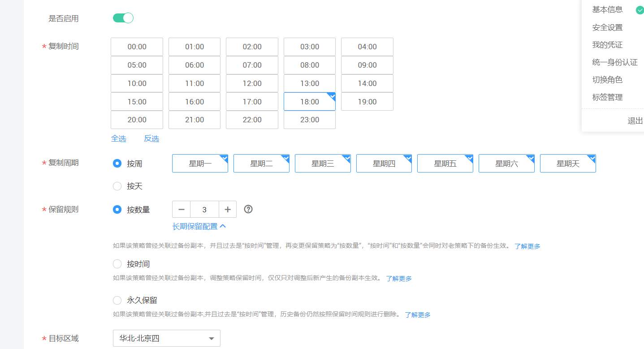
Task: Select the 13:00 replication time
Action: click(310, 83)
